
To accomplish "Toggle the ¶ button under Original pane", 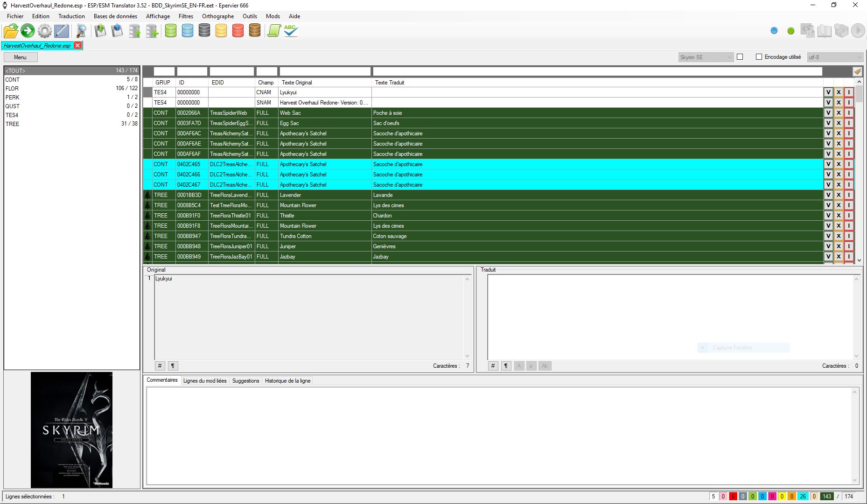I will coord(173,366).
